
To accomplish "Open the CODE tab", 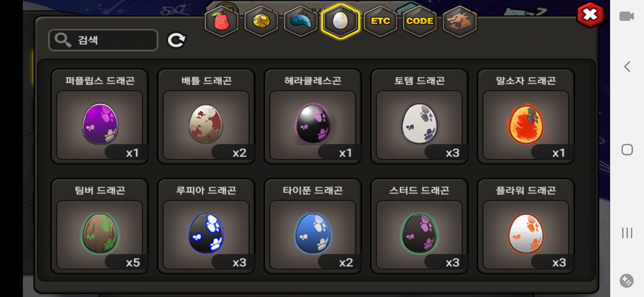I will 420,21.
